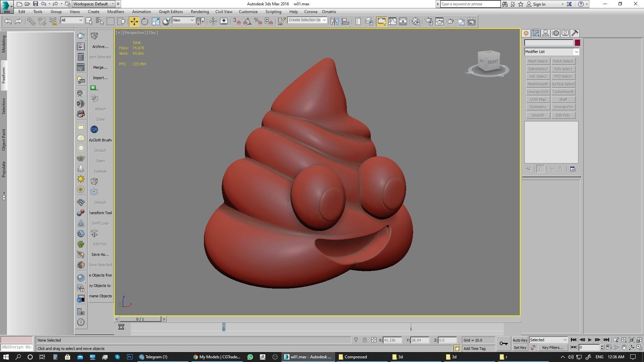Click the TurboSmooth modifier button
Viewport: 644px width, 362px height.
[563, 92]
